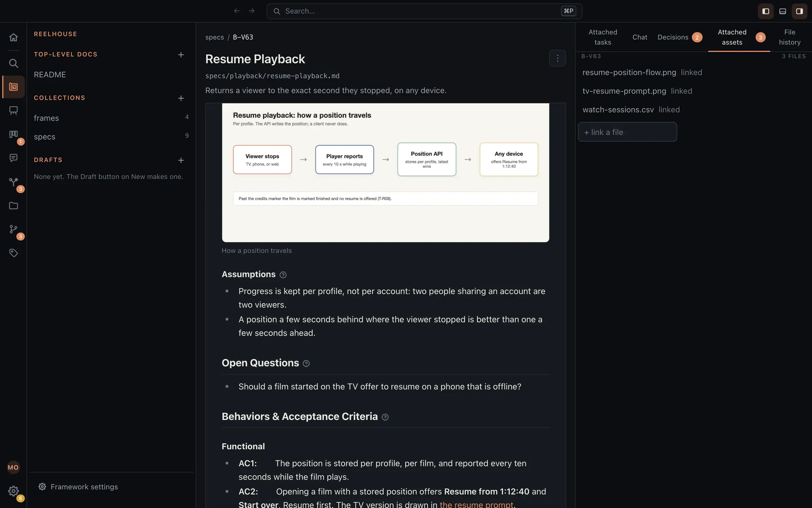Toggle the bottom panel layout
The image size is (812, 508).
pyautogui.click(x=783, y=11)
